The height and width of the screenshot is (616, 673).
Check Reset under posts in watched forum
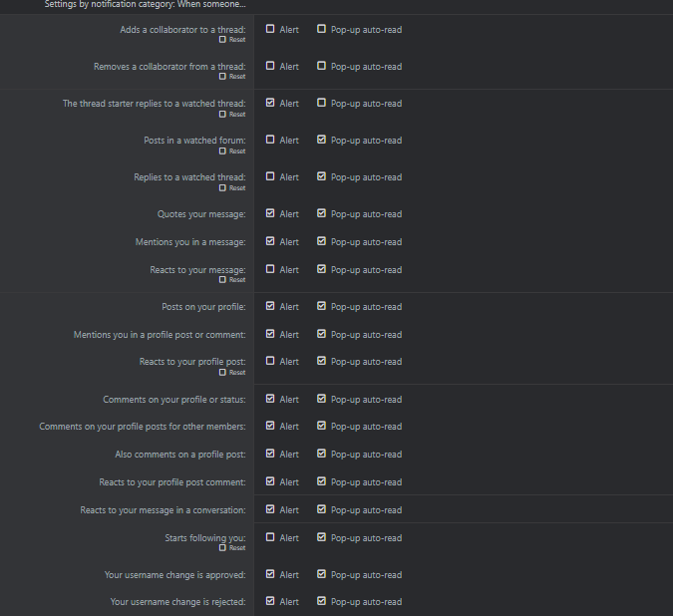pos(222,152)
